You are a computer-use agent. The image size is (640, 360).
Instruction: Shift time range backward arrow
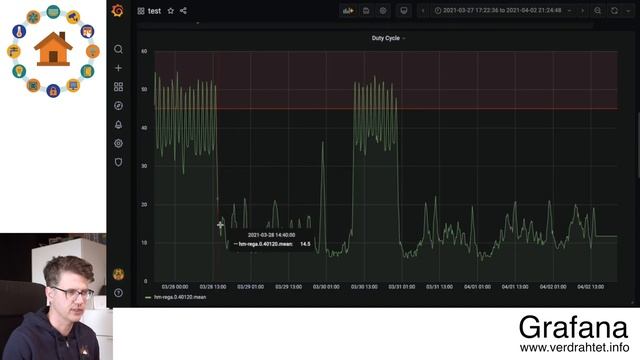(423, 11)
